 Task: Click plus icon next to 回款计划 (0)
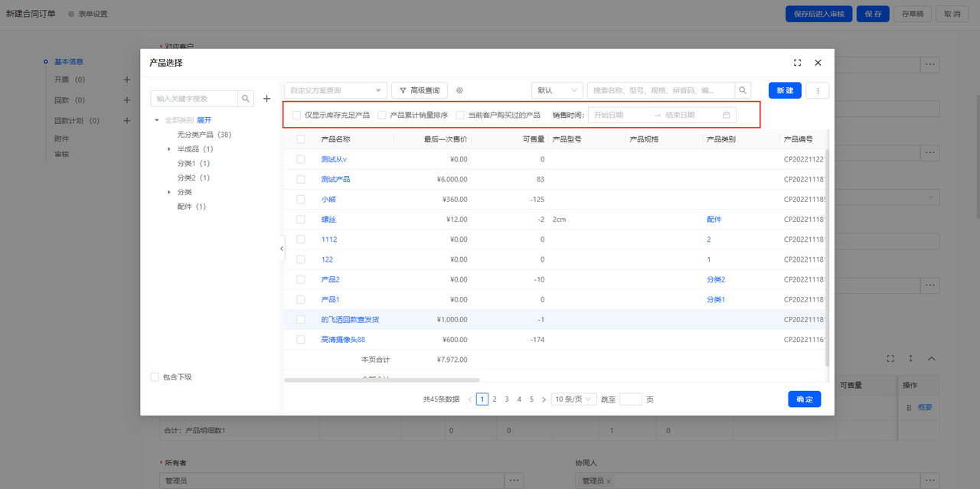point(127,121)
